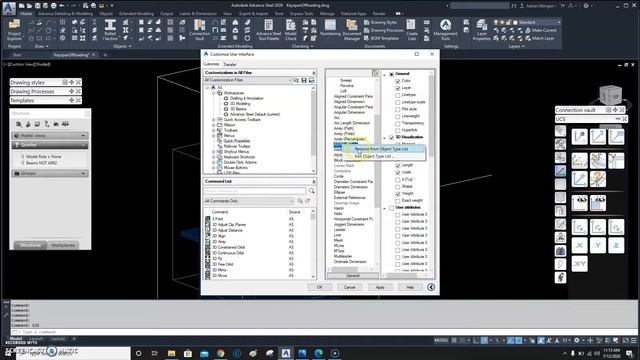Click the XY plane UCS tool
The height and width of the screenshot is (360, 640).
(x=579, y=264)
